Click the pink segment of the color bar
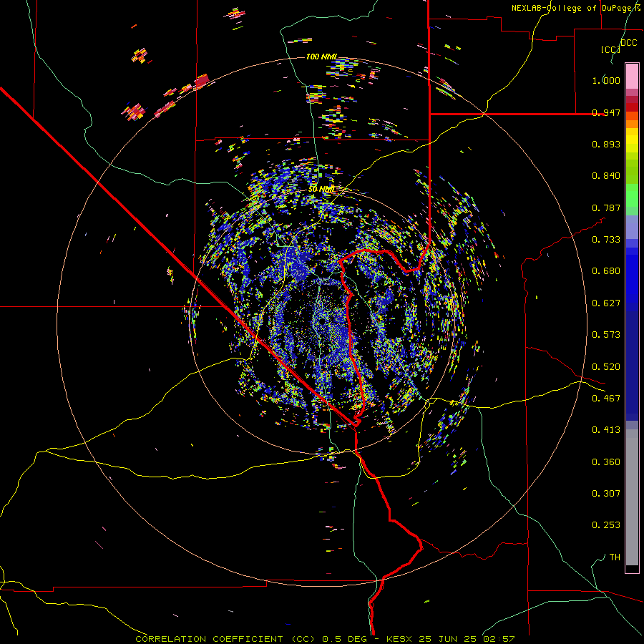The width and height of the screenshot is (644, 644). tap(632, 77)
